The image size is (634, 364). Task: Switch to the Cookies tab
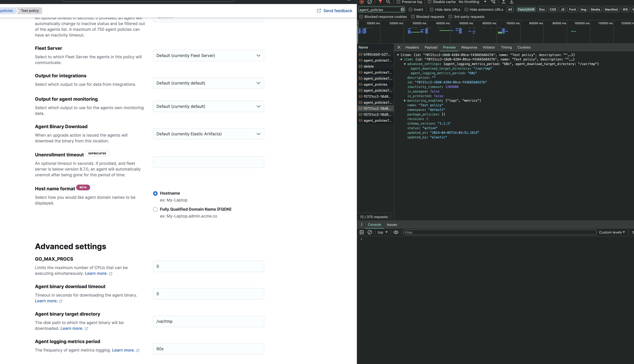(524, 47)
